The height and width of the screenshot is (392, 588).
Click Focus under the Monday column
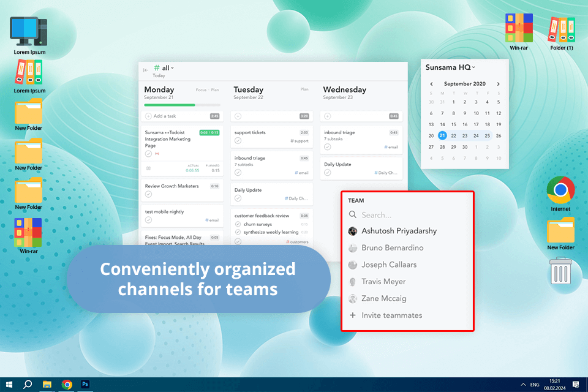(201, 90)
